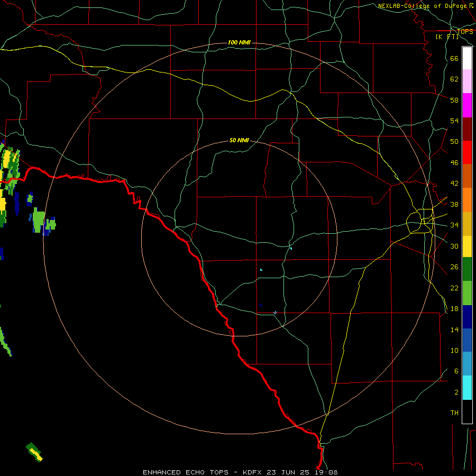
Task: Click the gold 38 kft legend swatch
Action: [467, 224]
